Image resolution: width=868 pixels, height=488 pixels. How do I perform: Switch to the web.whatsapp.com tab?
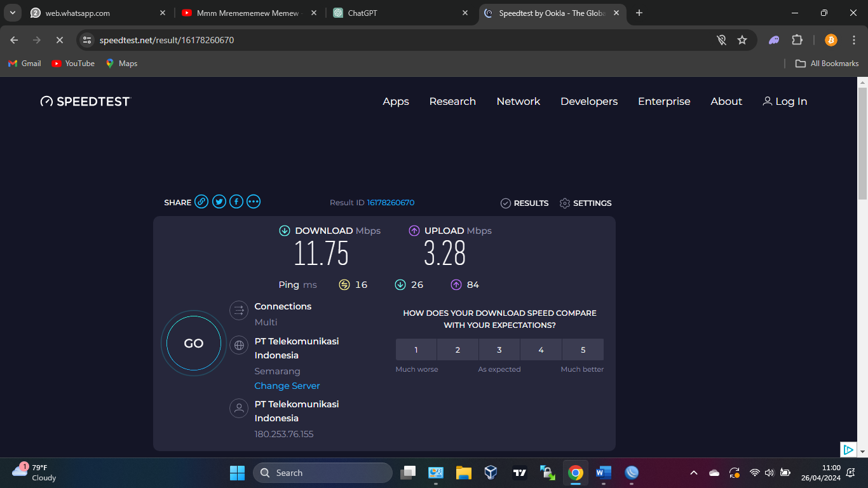98,13
